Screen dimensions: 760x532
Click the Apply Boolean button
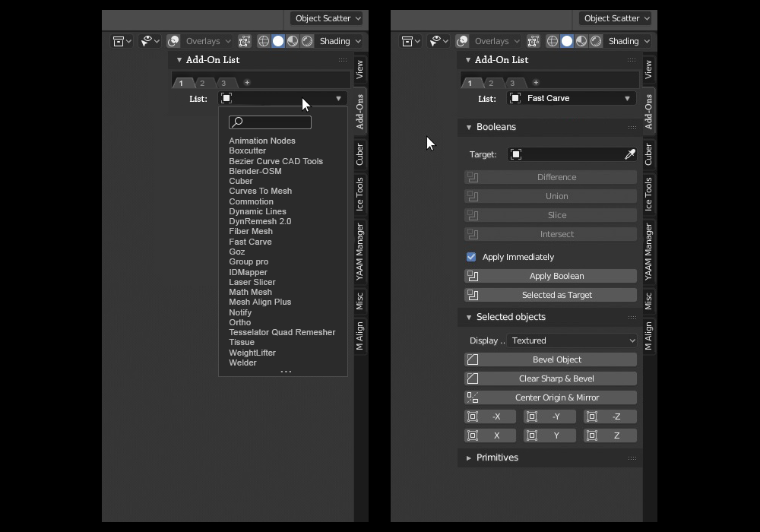(x=550, y=276)
